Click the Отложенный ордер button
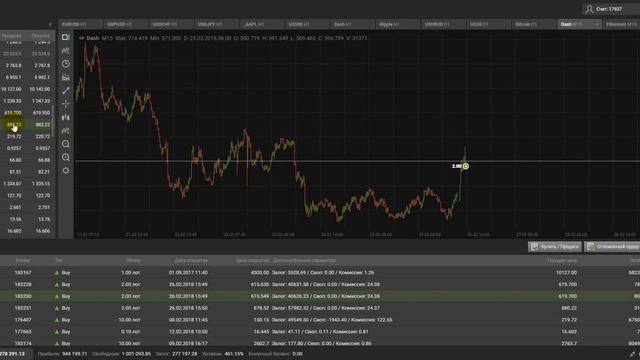This screenshot has height=360, width=640. (x=612, y=247)
